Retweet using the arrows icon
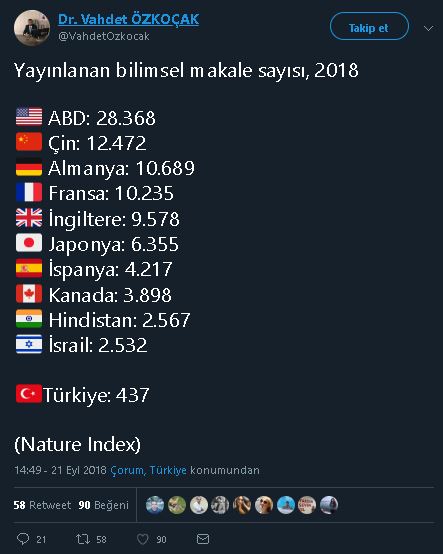 coord(83,539)
